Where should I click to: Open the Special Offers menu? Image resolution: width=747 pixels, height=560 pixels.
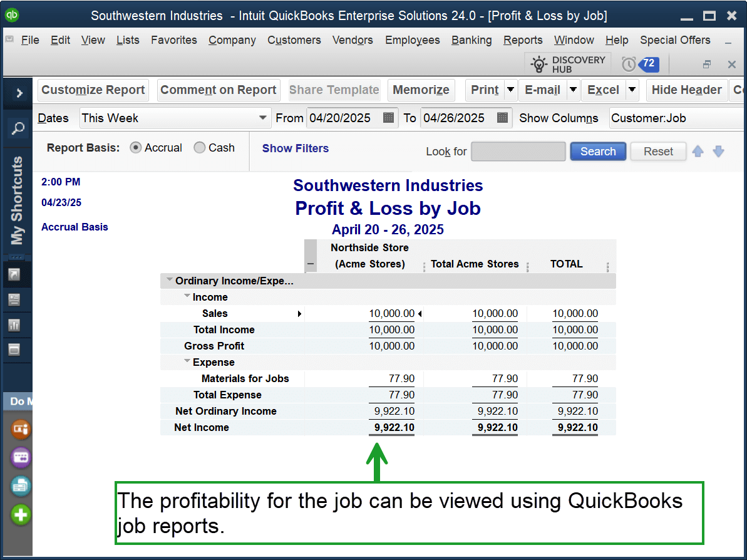click(x=675, y=40)
